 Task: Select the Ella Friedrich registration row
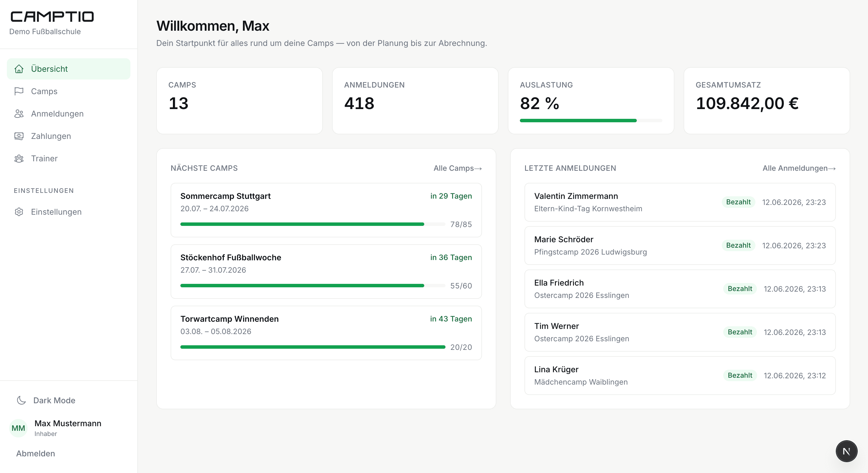680,289
